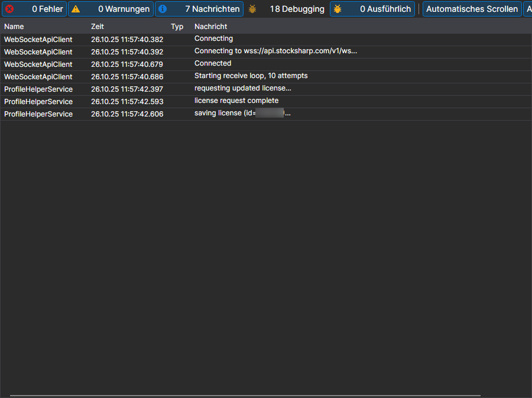532x398 pixels.
Task: Toggle 'Automatisches Scrollen'
Action: [x=472, y=9]
